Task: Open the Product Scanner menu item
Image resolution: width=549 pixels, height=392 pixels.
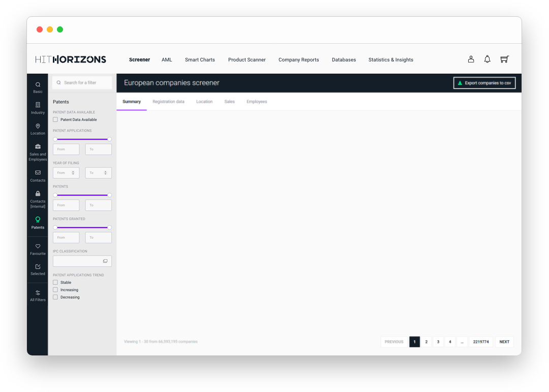Action: pos(247,60)
